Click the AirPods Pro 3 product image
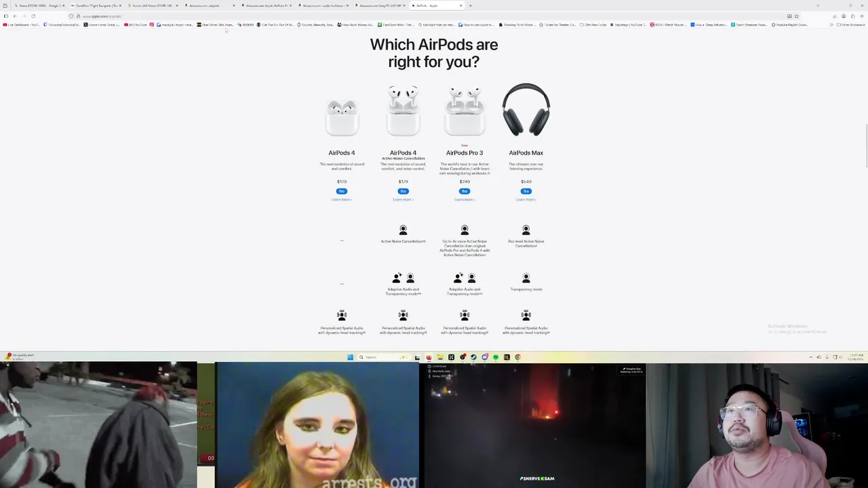 click(465, 110)
